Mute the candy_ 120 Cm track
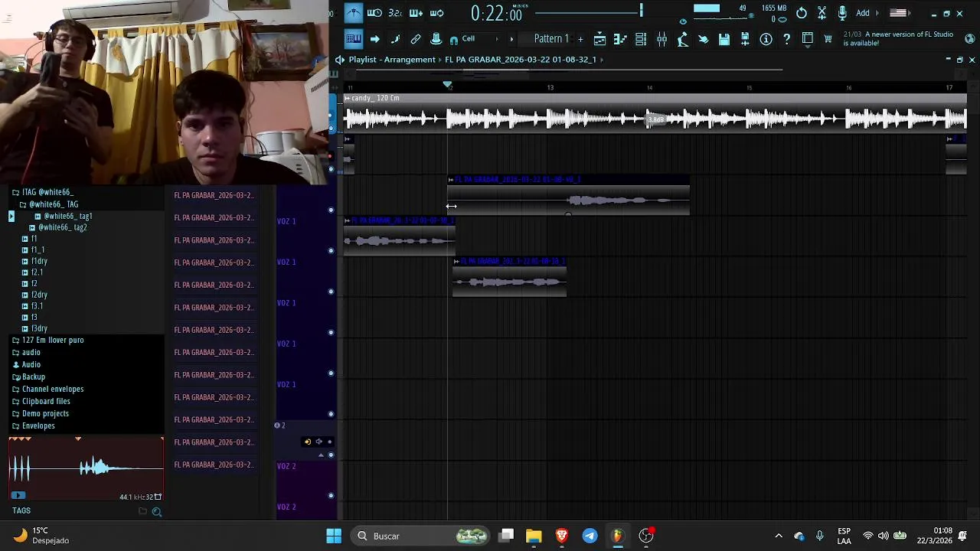The width and height of the screenshot is (980, 551). (x=331, y=127)
